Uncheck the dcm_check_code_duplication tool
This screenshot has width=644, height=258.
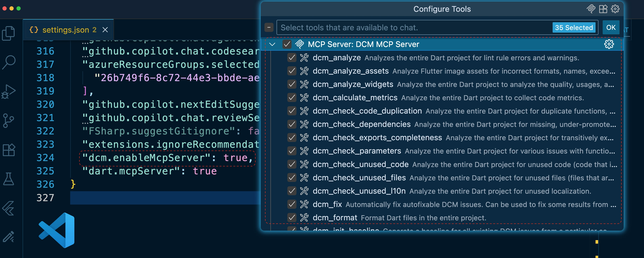292,111
